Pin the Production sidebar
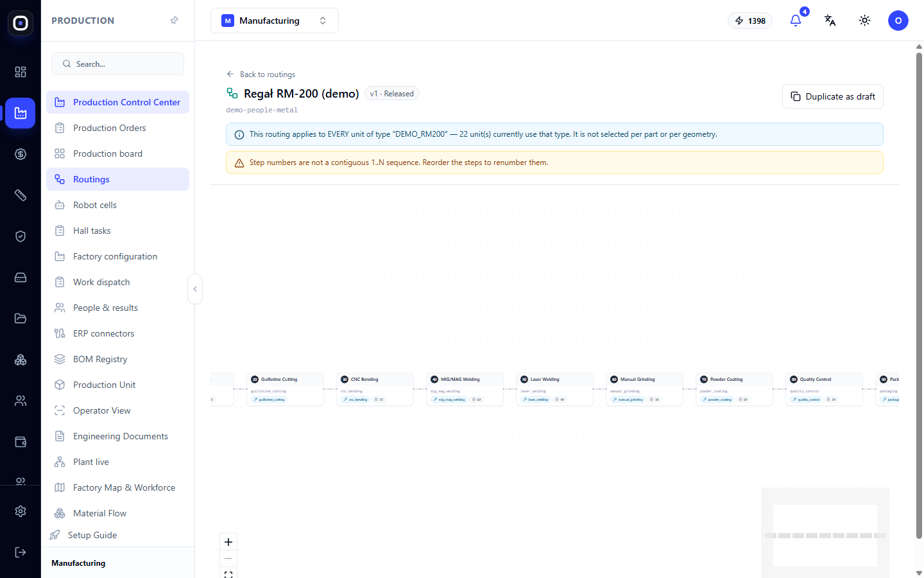 pos(174,21)
